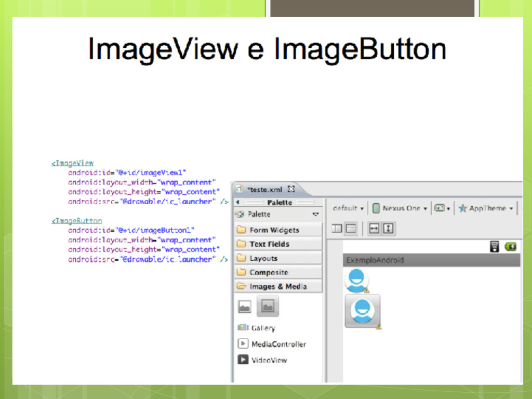Select the ImageView launcher image on canvas
532x399 pixels.
357,280
